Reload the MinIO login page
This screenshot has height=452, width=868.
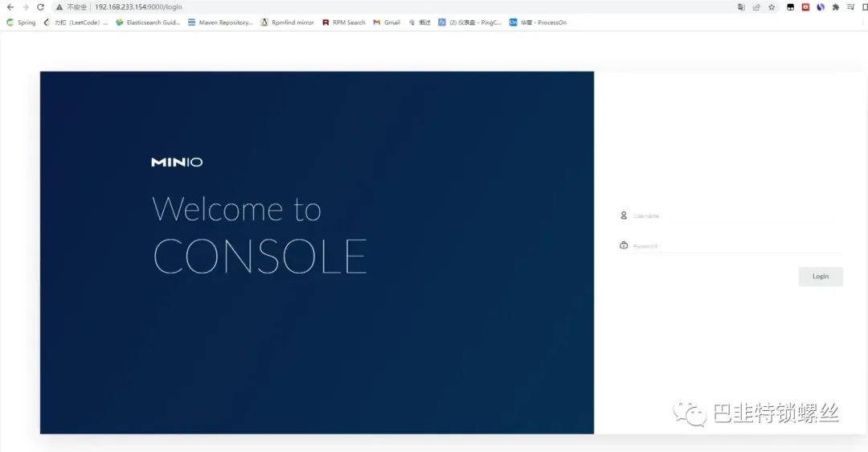click(40, 7)
